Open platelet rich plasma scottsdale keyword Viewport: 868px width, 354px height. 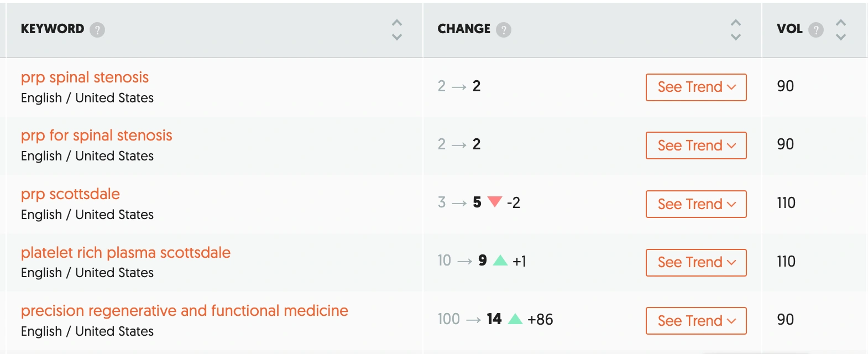click(126, 253)
